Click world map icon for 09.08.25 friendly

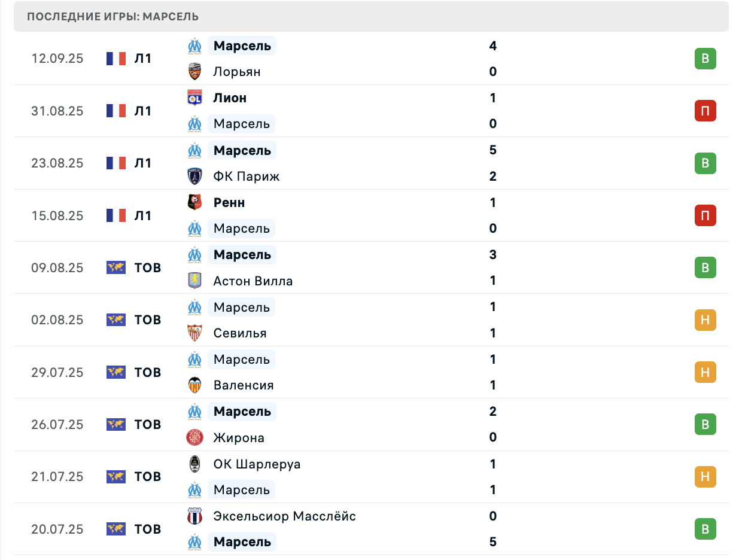pos(116,267)
